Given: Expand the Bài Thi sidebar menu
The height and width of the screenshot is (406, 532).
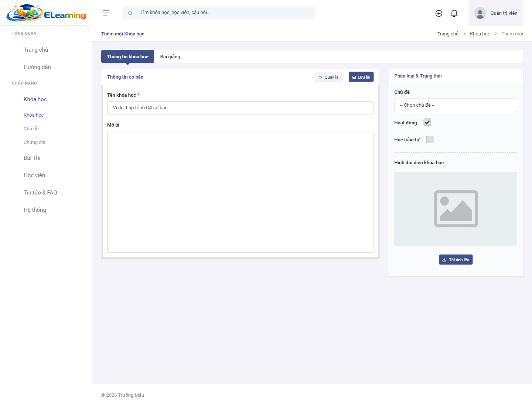Looking at the screenshot, I should pyautogui.click(x=32, y=158).
